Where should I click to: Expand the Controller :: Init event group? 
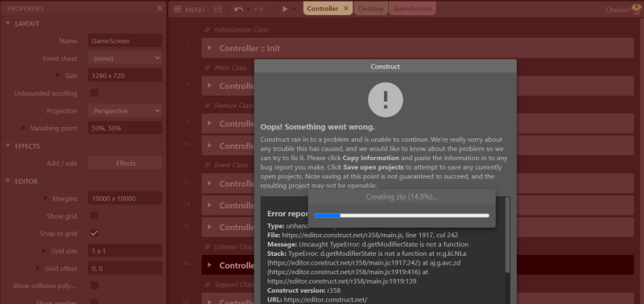(x=209, y=48)
